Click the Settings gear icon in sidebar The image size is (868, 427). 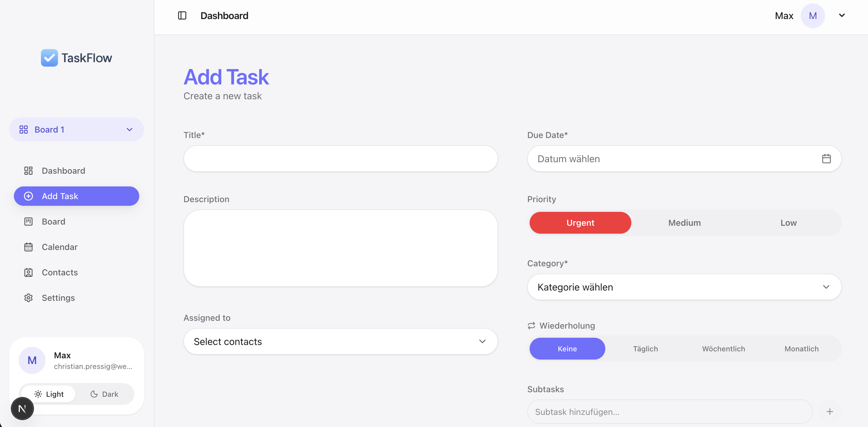(x=28, y=298)
